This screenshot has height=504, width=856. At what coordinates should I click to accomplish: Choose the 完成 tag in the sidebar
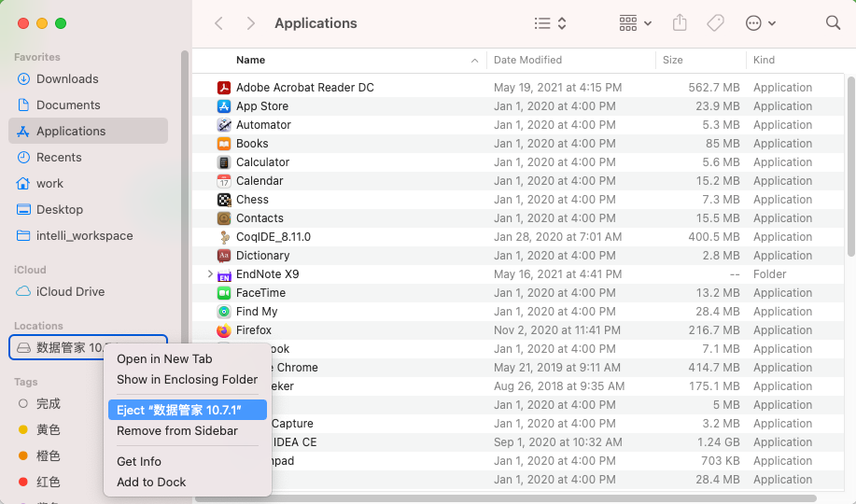pos(48,403)
